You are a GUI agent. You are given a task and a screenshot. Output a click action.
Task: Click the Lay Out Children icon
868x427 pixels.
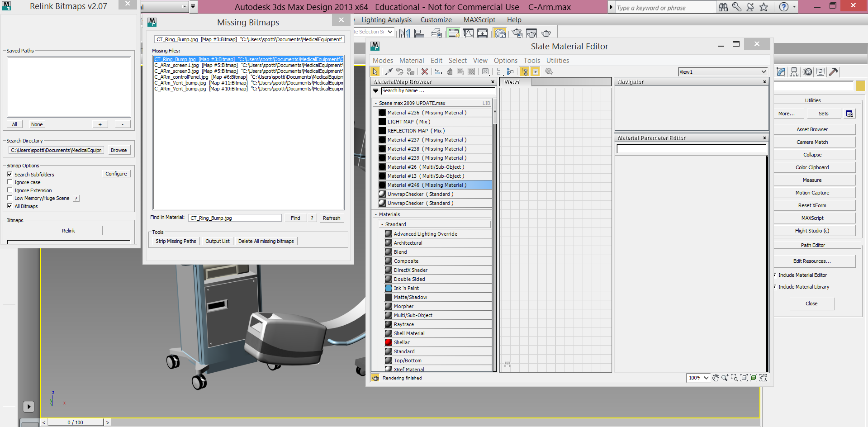coord(510,71)
